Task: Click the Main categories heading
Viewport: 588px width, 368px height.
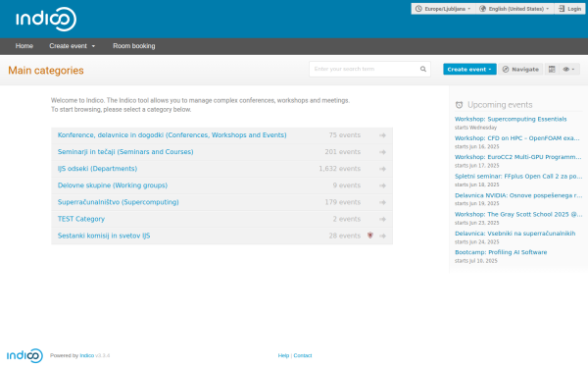Action: click(46, 71)
